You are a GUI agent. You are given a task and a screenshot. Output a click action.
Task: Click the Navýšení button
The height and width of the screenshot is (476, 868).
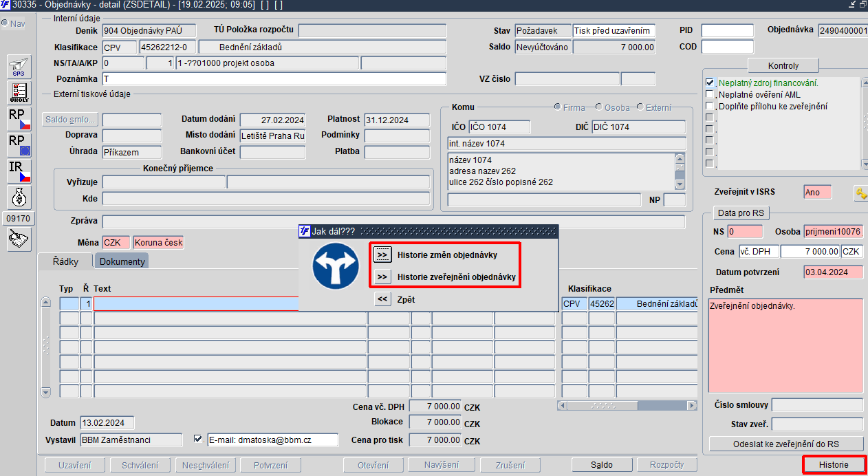click(441, 465)
